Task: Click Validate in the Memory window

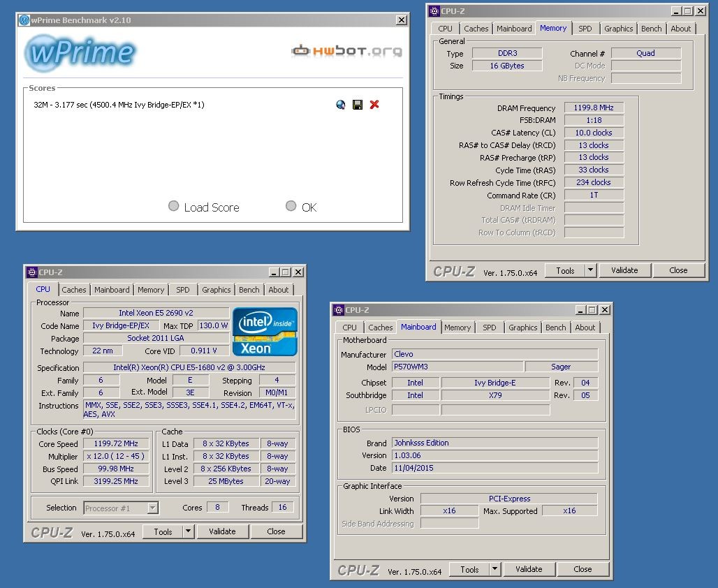Action: 624,270
